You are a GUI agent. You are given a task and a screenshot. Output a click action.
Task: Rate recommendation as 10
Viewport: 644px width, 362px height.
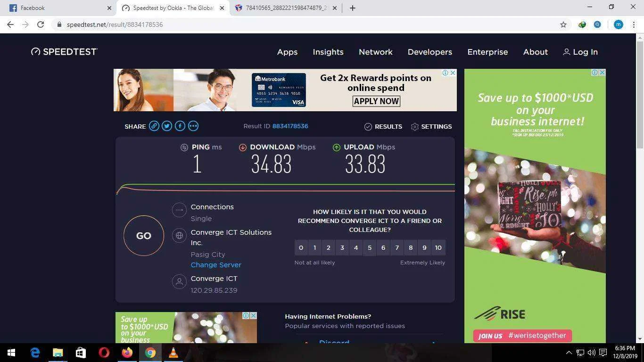tap(438, 247)
